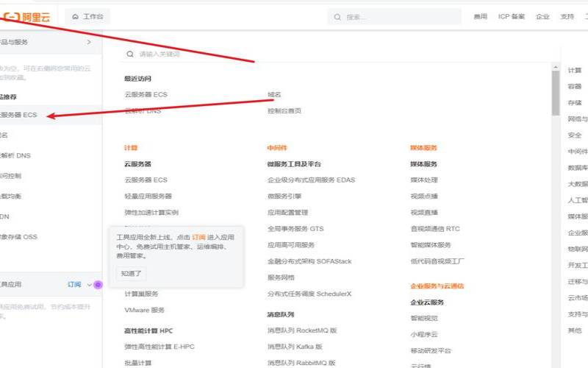Click the product list vertical scrollbar thumb
Screen dimensions: 588x368
pos(556,93)
